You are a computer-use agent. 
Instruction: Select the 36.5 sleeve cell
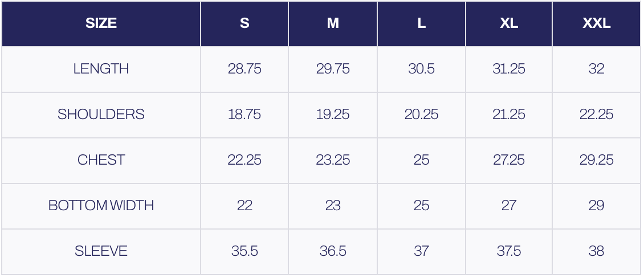tap(333, 251)
